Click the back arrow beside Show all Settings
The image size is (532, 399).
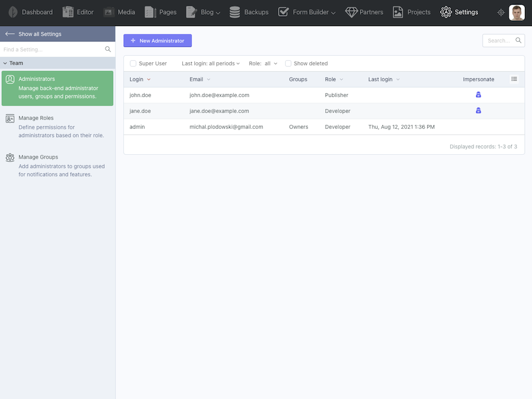click(x=10, y=34)
